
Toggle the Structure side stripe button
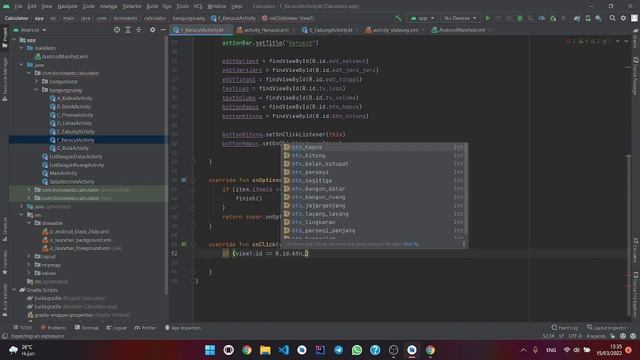click(x=4, y=229)
